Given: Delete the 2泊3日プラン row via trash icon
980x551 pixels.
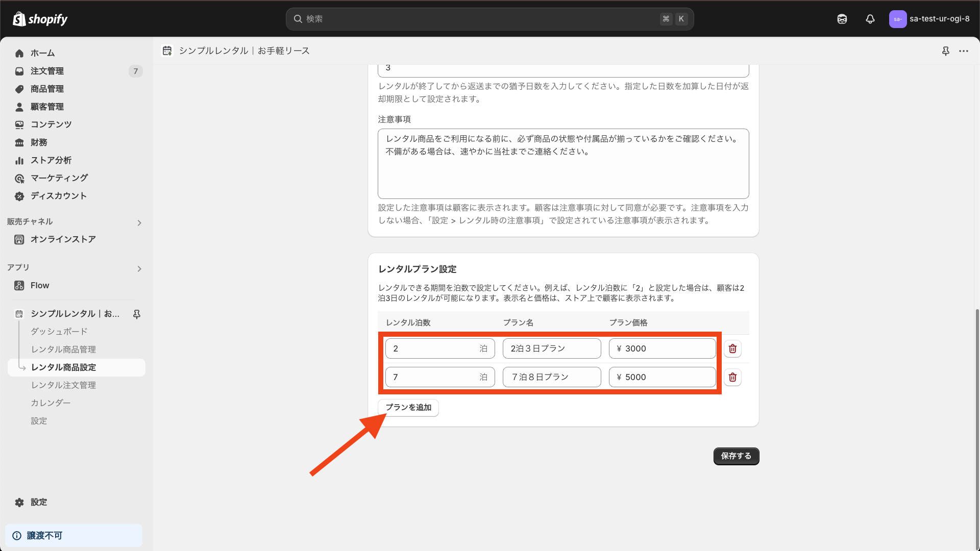Looking at the screenshot, I should (732, 348).
